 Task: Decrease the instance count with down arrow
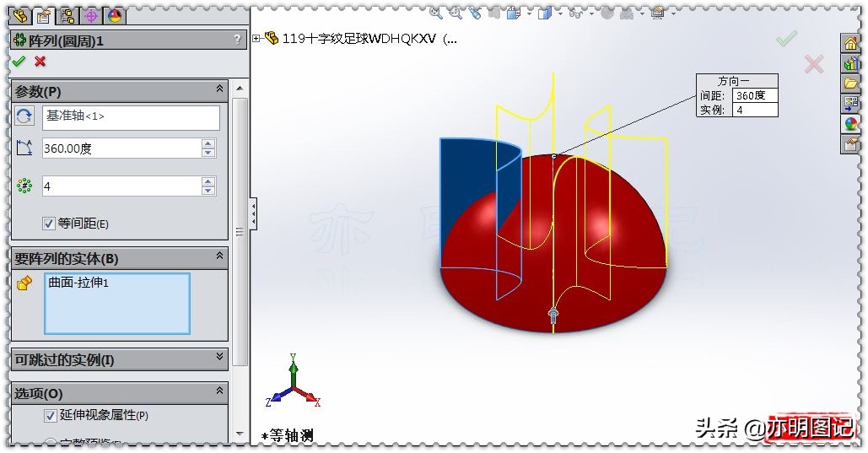pos(208,191)
